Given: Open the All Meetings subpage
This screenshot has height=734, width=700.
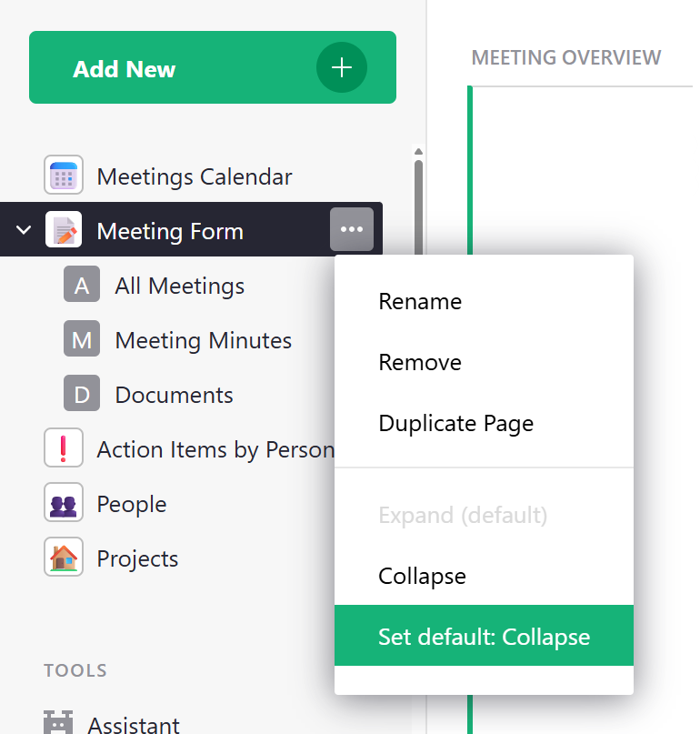Looking at the screenshot, I should click(x=179, y=286).
